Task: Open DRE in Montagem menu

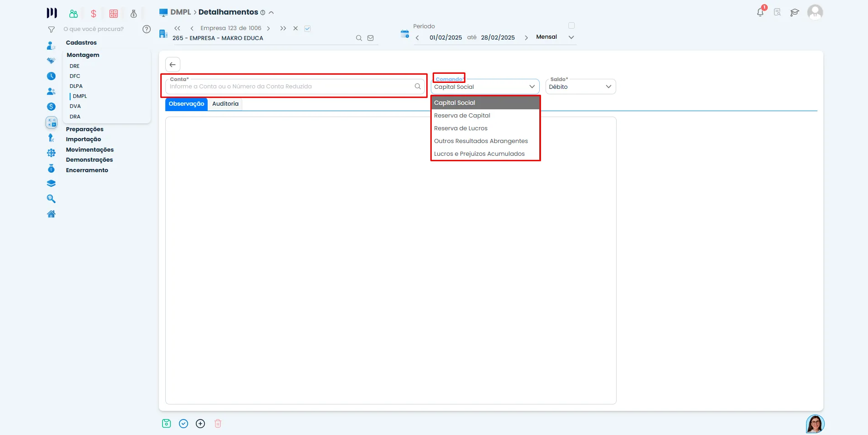Action: (75, 66)
